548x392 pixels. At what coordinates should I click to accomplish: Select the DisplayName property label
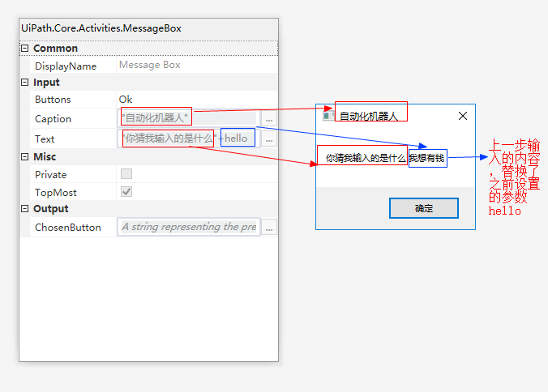tap(66, 66)
